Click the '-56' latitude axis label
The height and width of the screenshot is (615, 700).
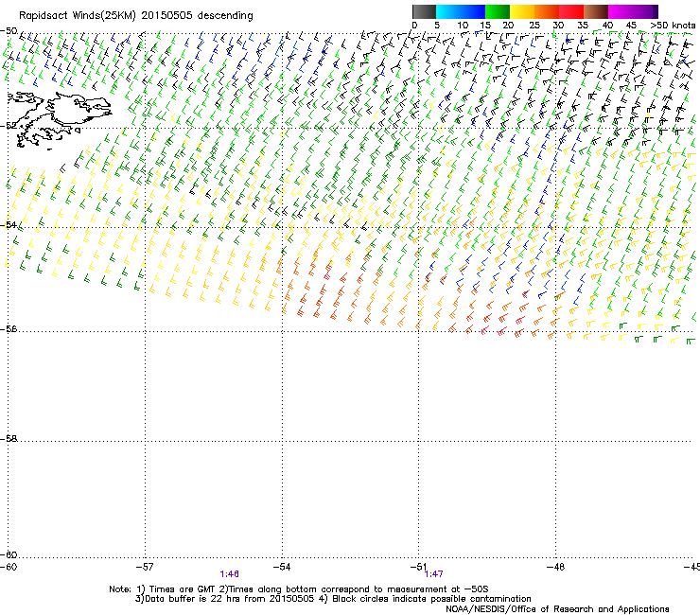(9, 328)
